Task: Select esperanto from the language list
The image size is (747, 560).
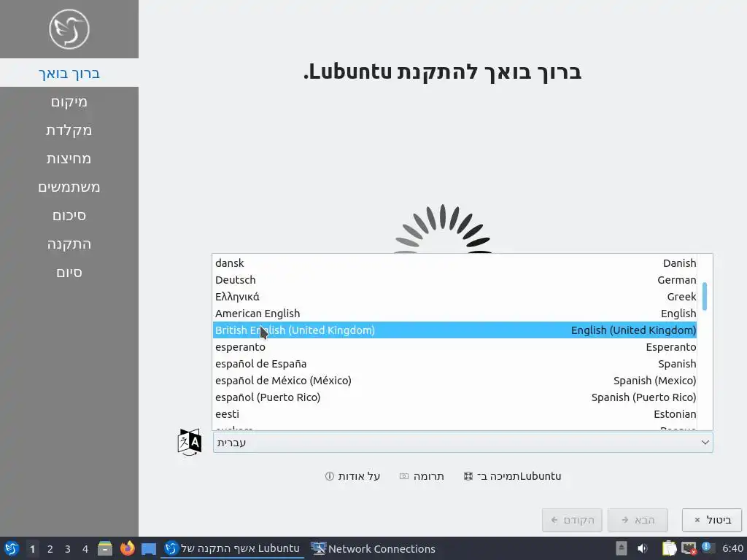Action: point(455,347)
